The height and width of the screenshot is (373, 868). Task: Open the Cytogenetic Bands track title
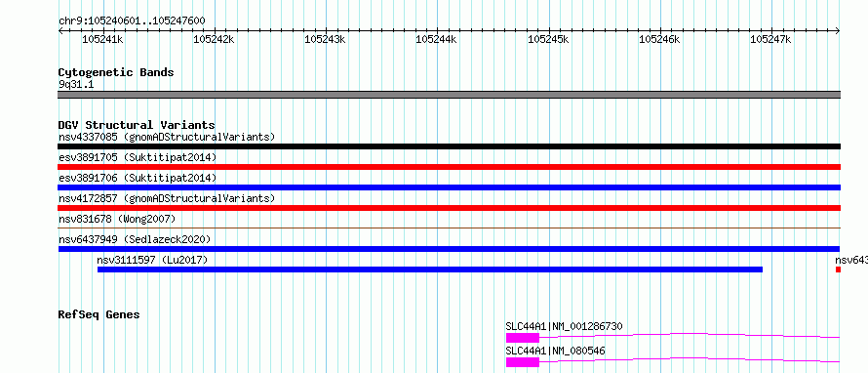(116, 72)
